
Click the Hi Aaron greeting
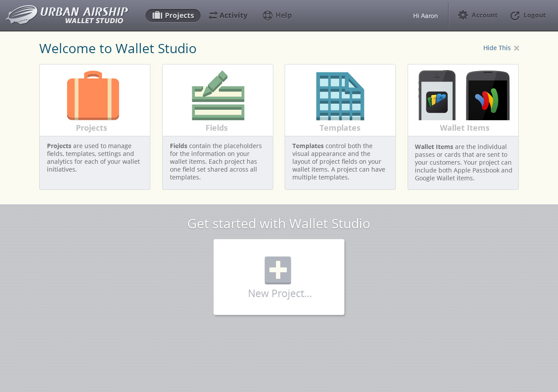point(425,16)
